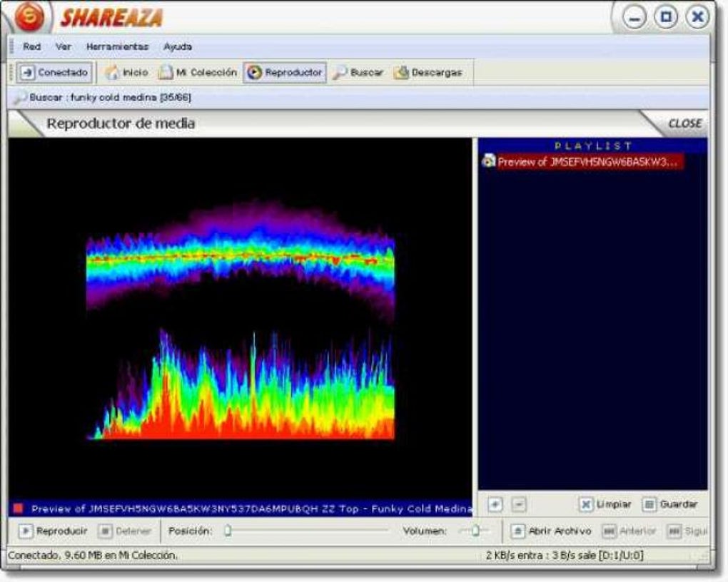Open the Red menu
Viewport: 728px width, 582px height.
coord(31,46)
